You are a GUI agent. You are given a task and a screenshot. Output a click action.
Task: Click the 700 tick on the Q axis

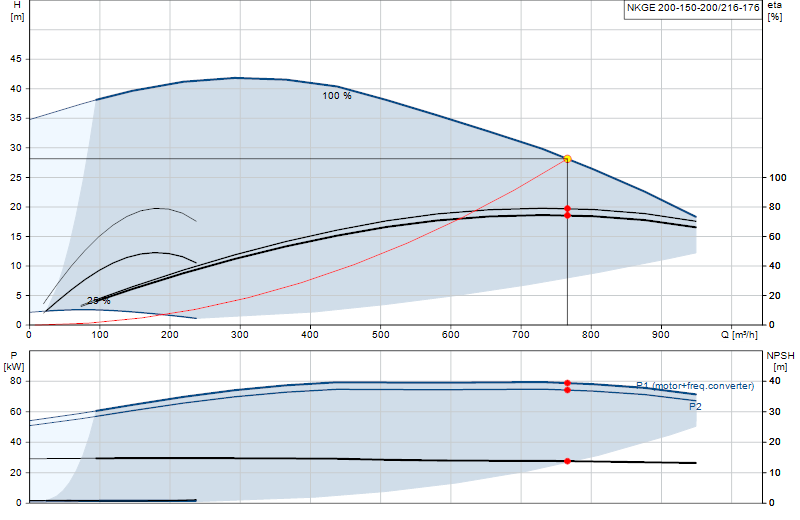click(521, 335)
